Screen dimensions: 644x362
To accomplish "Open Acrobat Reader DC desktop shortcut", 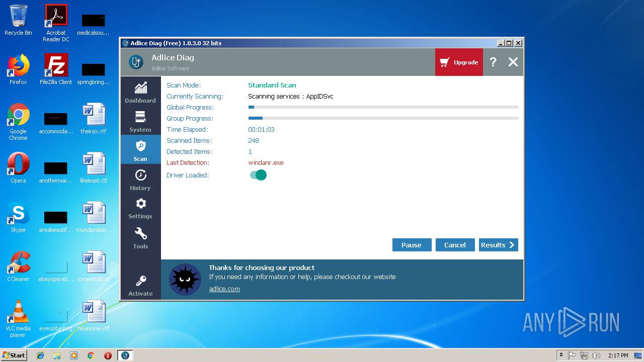I will (x=56, y=23).
